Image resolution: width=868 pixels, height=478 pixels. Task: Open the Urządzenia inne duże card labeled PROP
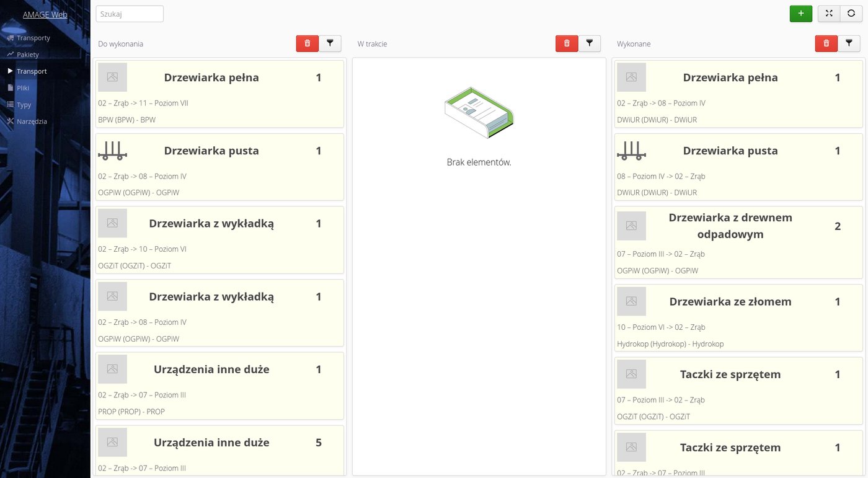click(x=219, y=386)
